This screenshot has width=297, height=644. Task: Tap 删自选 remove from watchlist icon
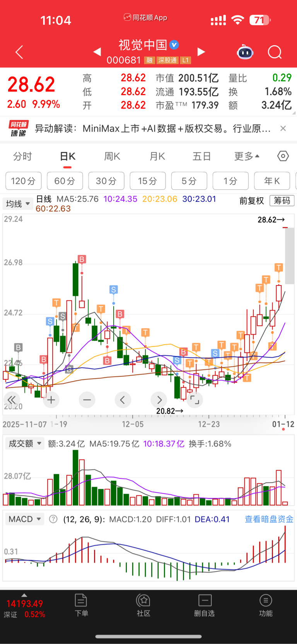pos(205,605)
